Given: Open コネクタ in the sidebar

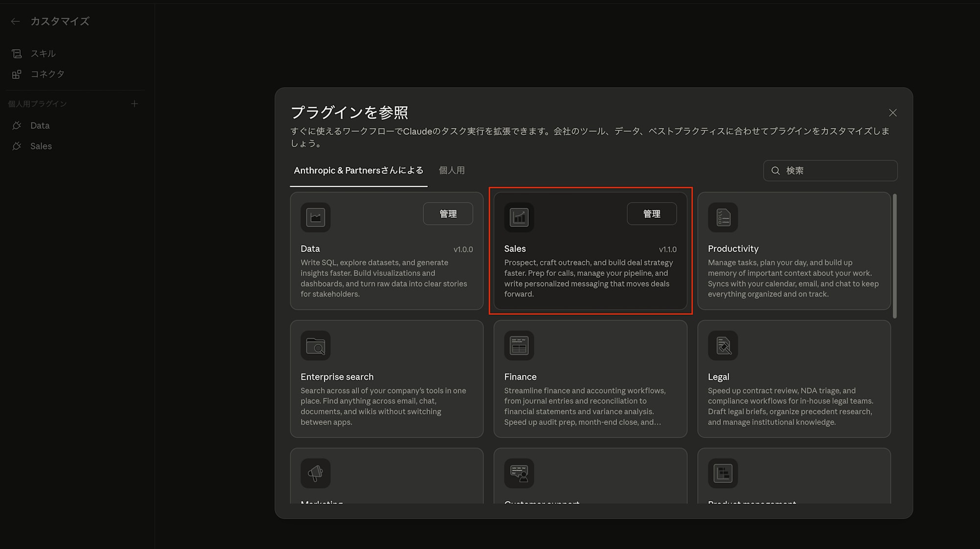Looking at the screenshot, I should (x=47, y=74).
